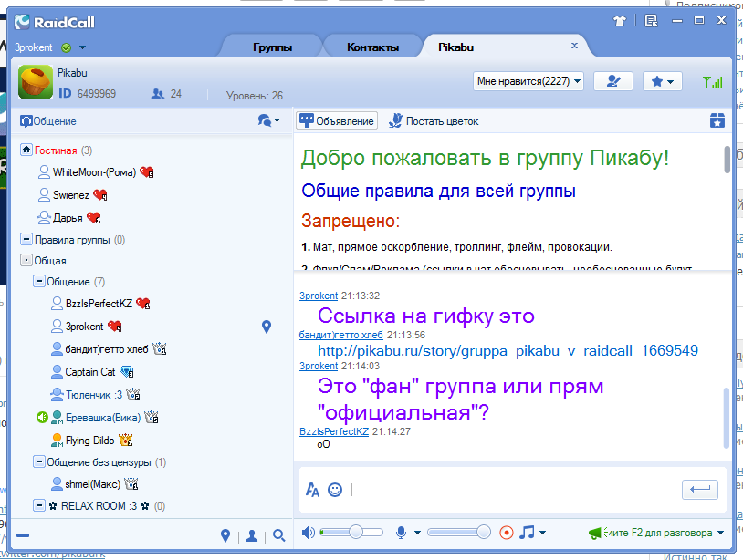Open the music note player icon

pos(527,533)
